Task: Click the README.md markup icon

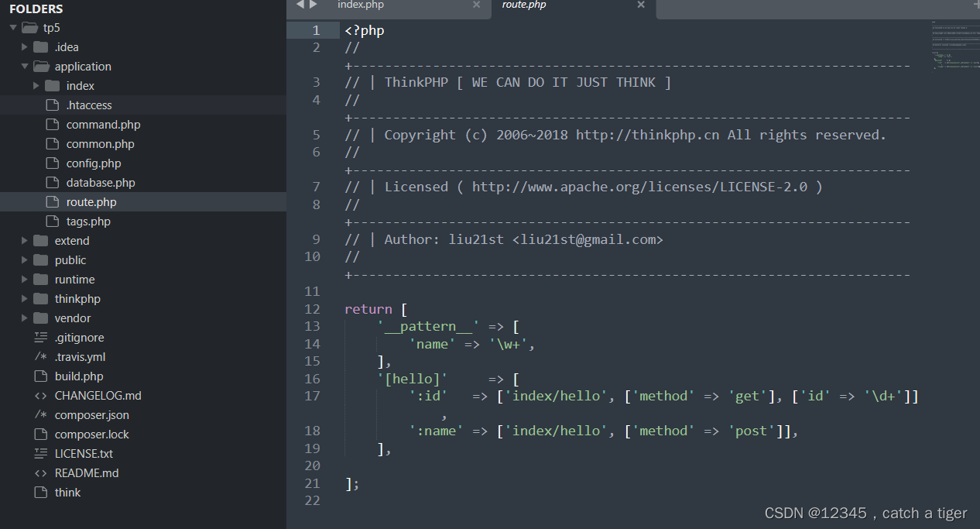Action: [41, 473]
